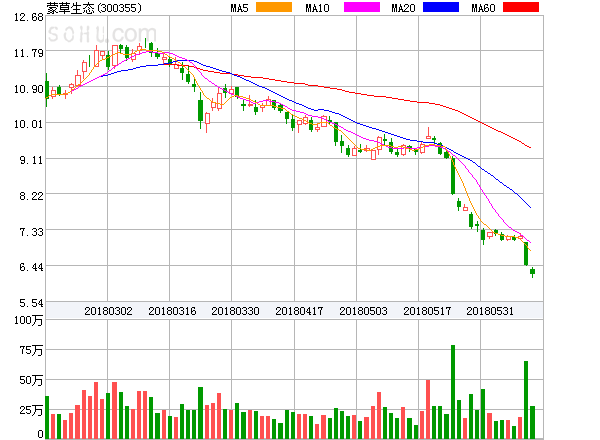
Task: Click the 11.79 price axis label
Action: pos(29,53)
